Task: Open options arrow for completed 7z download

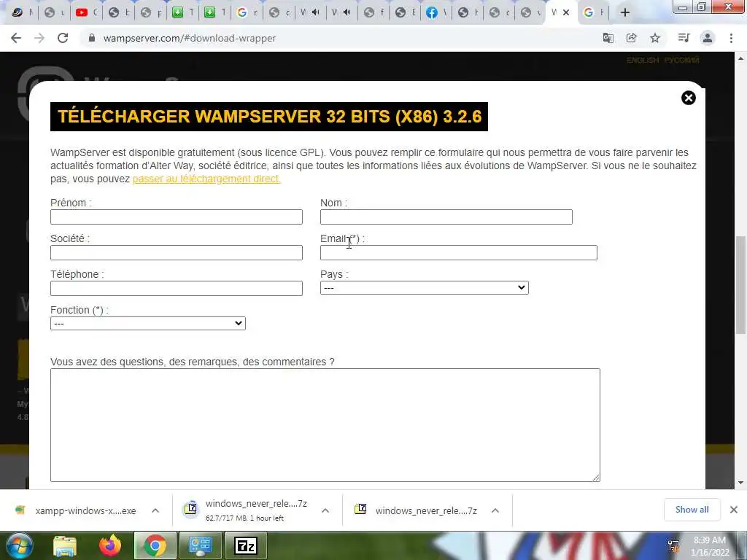Action: coord(495,510)
